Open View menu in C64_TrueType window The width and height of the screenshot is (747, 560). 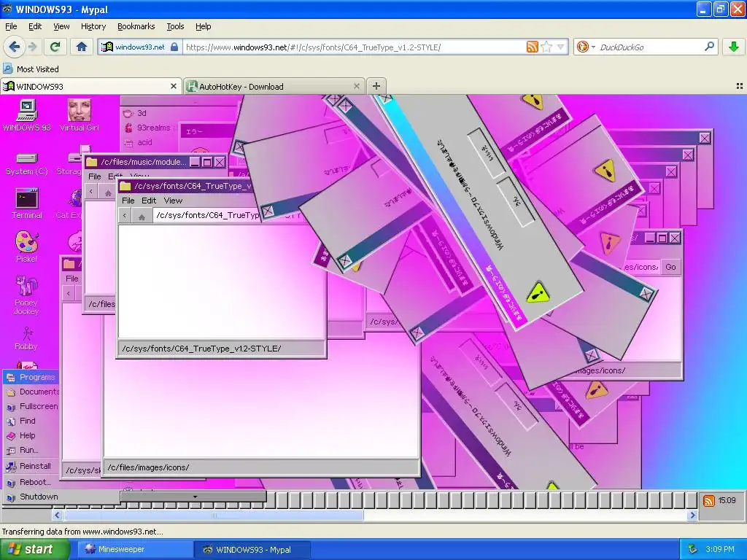pyautogui.click(x=173, y=201)
